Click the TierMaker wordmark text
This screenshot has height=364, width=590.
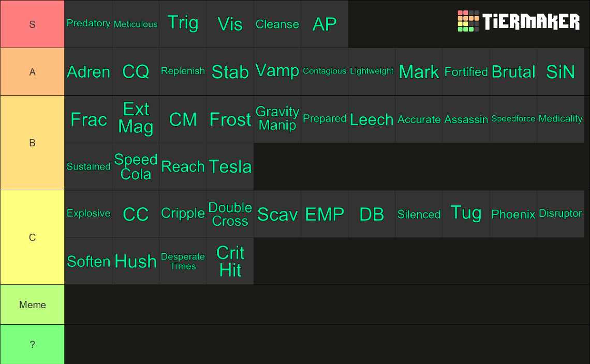pos(531,21)
